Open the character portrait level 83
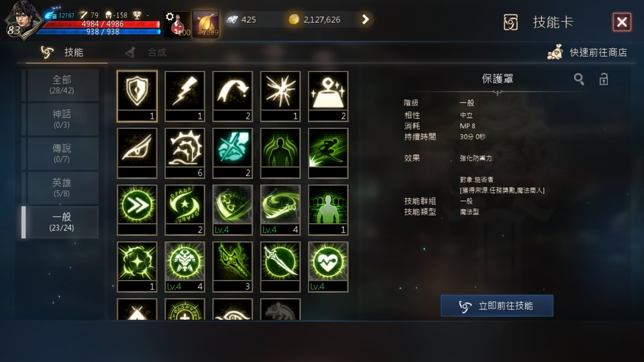 pyautogui.click(x=21, y=19)
